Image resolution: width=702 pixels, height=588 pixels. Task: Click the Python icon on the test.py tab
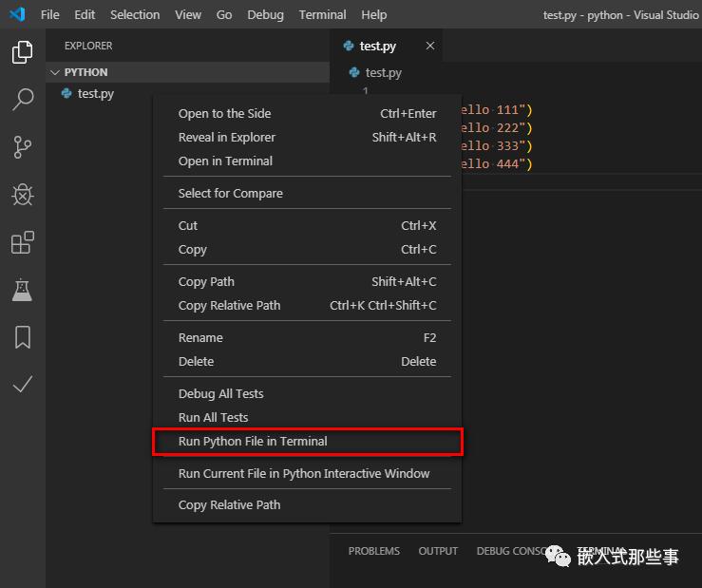pyautogui.click(x=349, y=46)
